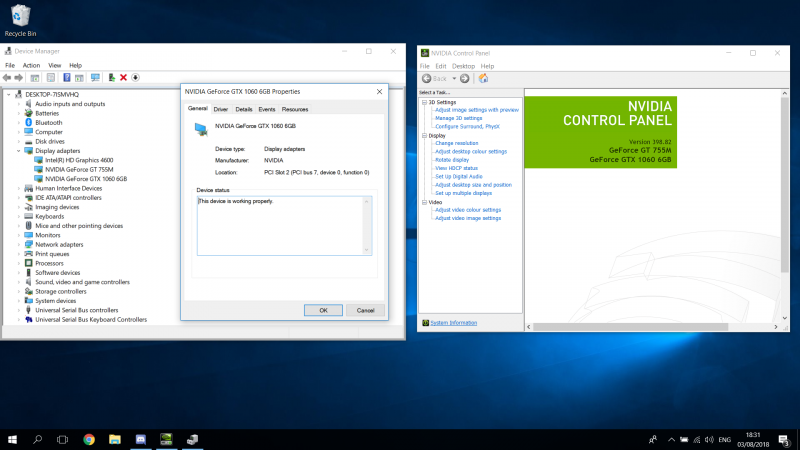Click OK in the Properties dialog
The width and height of the screenshot is (800, 450).
[323, 310]
